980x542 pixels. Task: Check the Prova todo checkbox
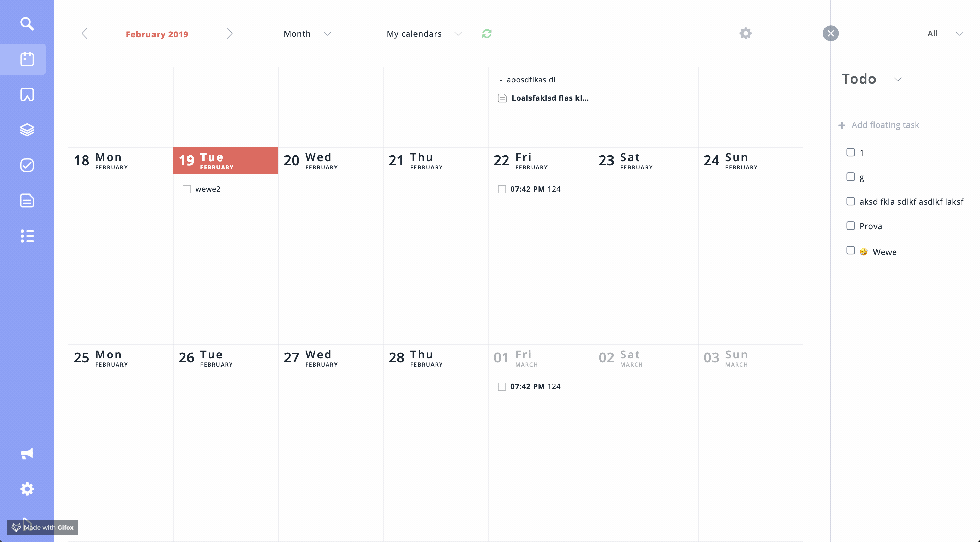click(850, 226)
